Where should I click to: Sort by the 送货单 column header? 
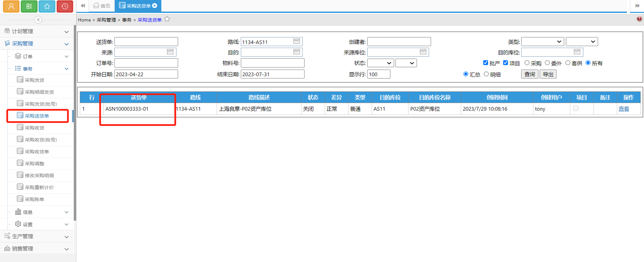(139, 97)
